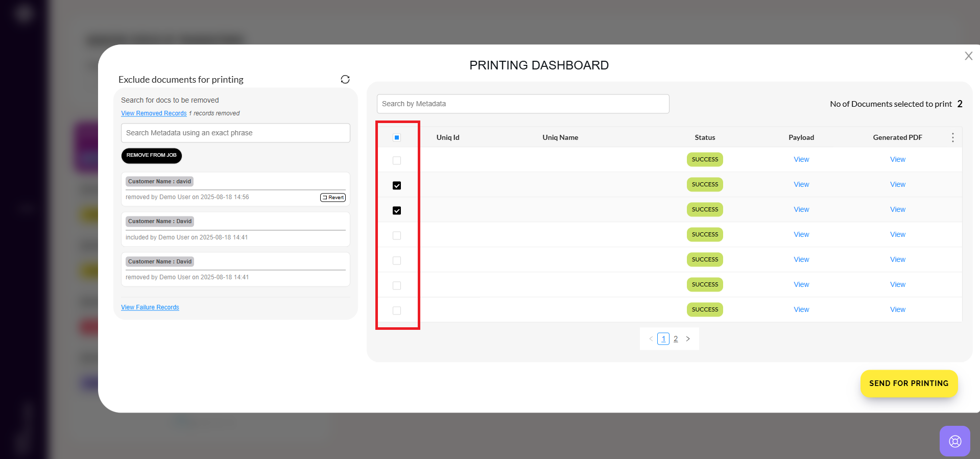
Task: View the Generated PDF for first row
Action: [x=897, y=159]
